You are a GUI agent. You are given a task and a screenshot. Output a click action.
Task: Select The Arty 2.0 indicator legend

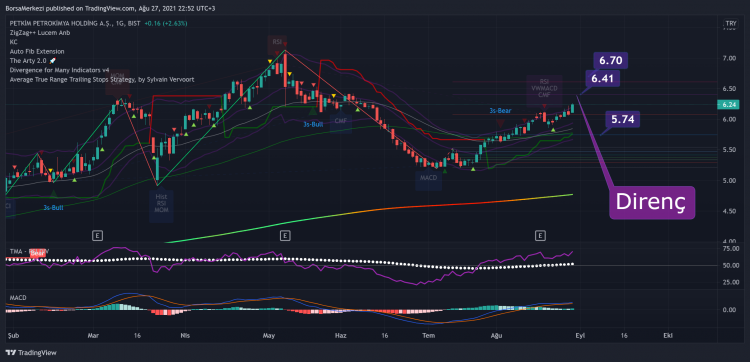point(33,61)
